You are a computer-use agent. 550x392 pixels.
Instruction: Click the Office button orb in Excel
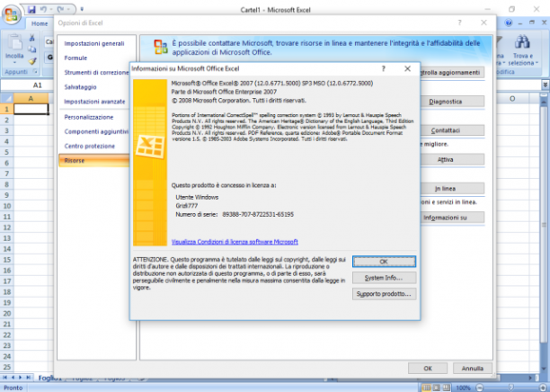11,14
